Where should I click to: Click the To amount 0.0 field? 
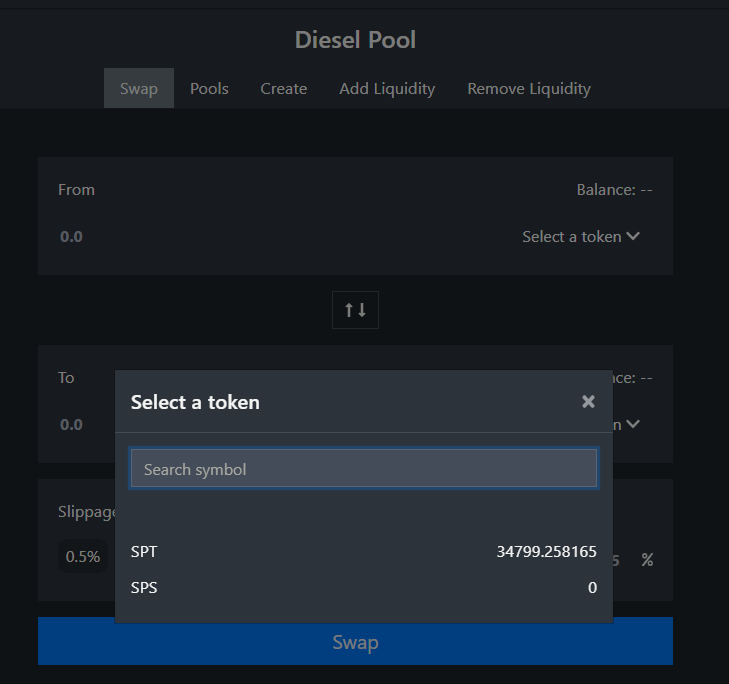click(x=71, y=425)
